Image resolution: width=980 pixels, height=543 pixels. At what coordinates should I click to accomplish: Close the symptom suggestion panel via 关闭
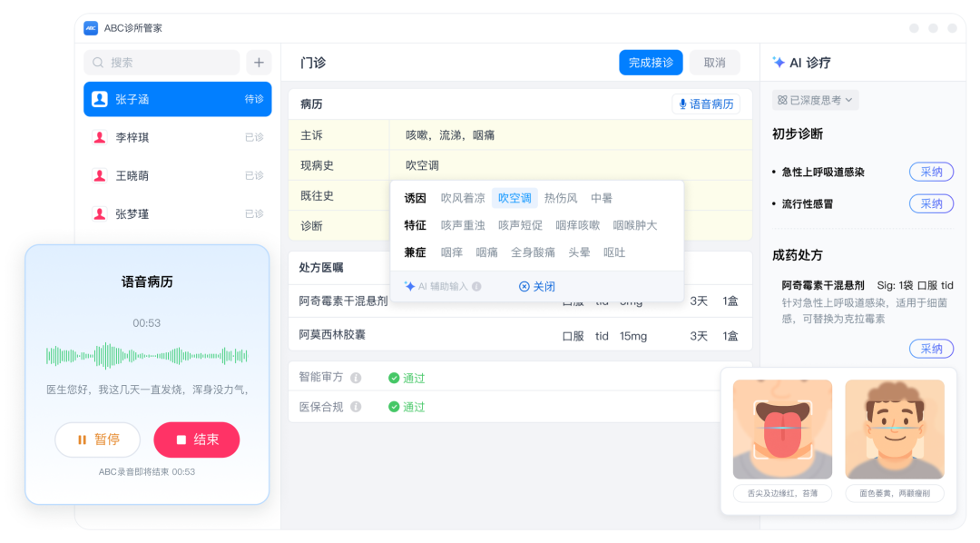click(x=538, y=286)
